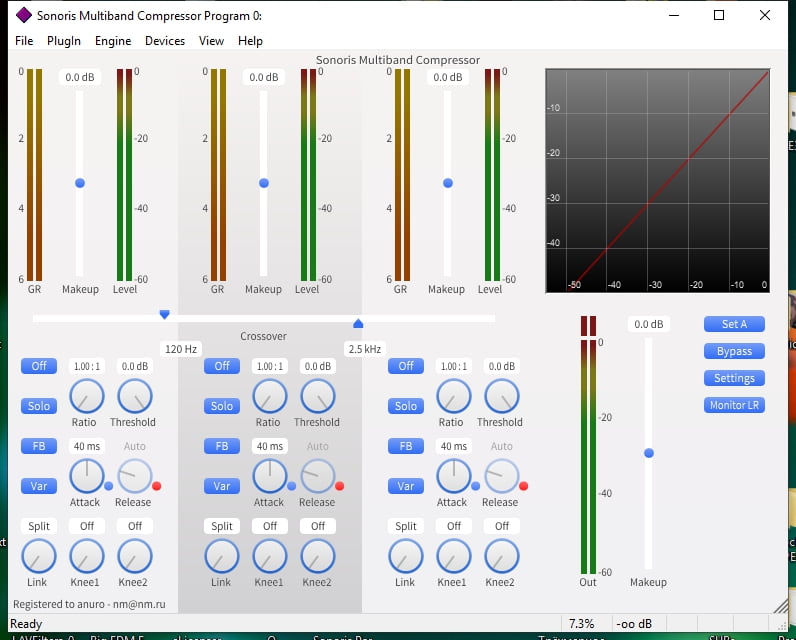Click the mid band Link knob
This screenshot has width=796, height=640.
[222, 556]
